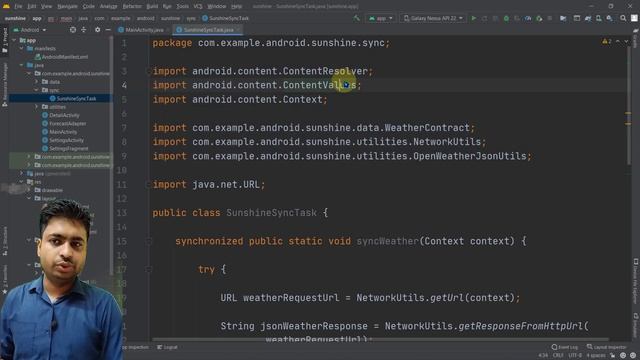Open the app run configuration dropdown

point(380,18)
